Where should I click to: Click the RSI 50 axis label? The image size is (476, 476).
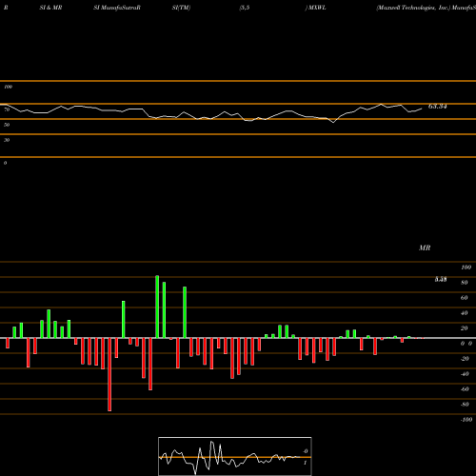pos(7,125)
